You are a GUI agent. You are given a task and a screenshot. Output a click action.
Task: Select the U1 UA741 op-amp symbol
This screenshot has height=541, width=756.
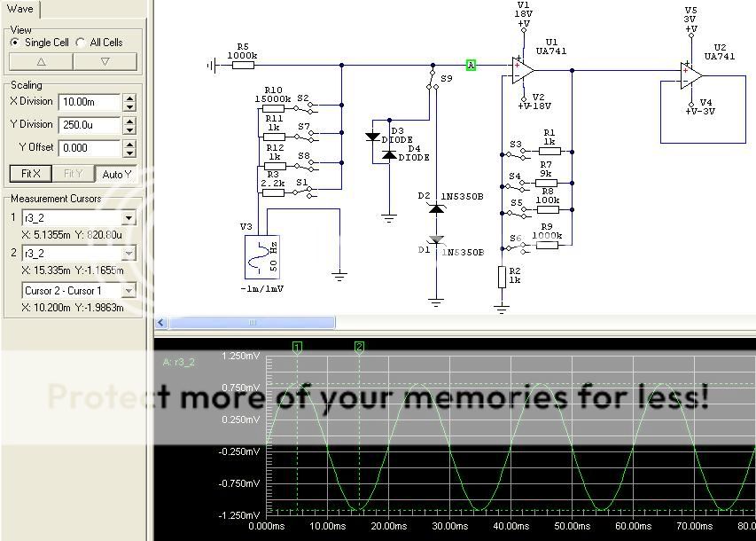(521, 67)
